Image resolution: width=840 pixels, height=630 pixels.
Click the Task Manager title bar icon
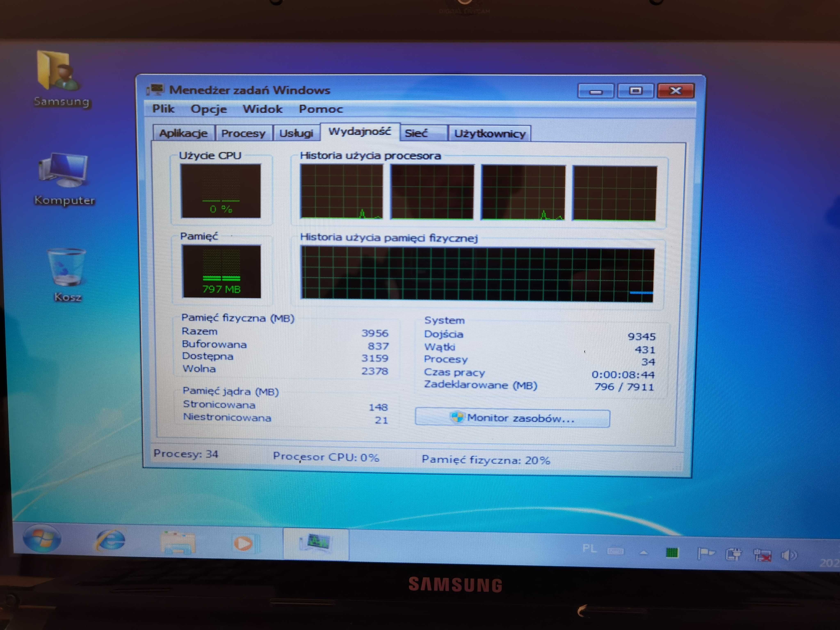point(155,90)
